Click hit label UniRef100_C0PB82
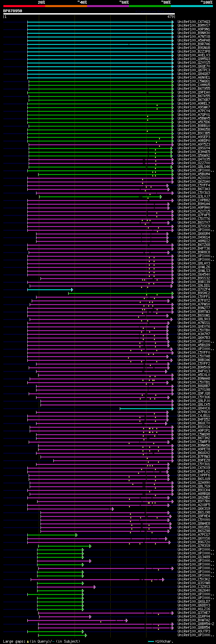This screenshot has width=216, height=644. (194, 200)
